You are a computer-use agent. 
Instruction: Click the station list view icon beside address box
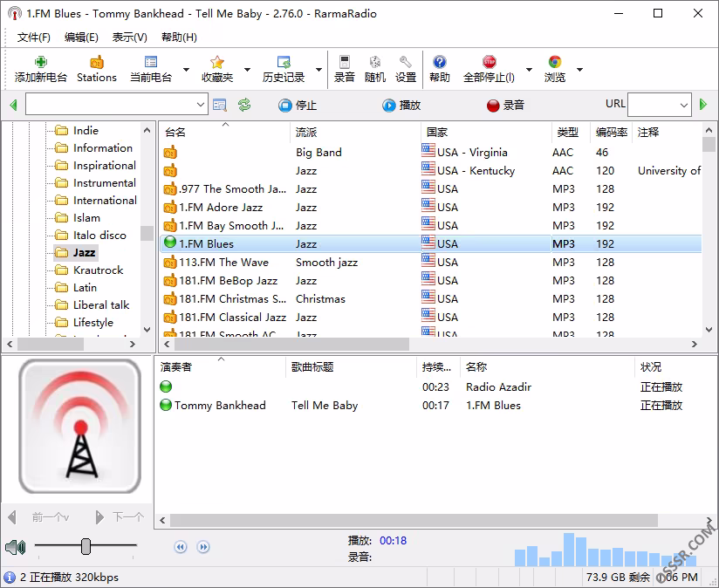pos(220,105)
